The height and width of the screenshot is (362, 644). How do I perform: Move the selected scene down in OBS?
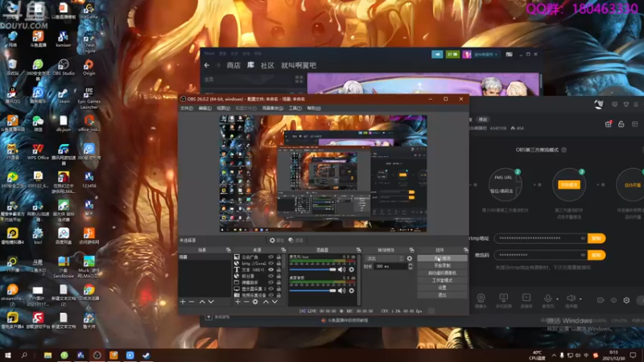coord(211,302)
